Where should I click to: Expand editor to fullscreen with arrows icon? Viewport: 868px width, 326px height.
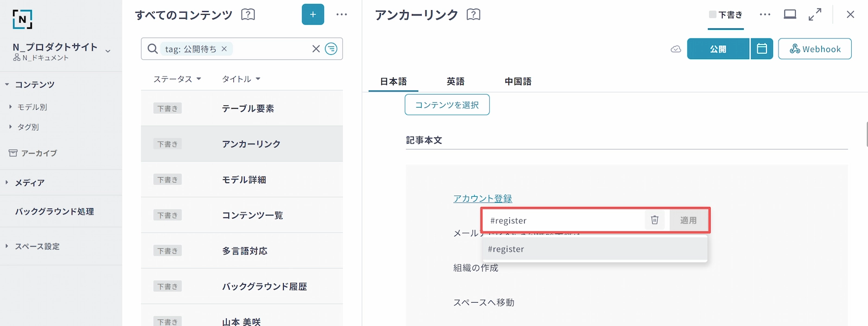coord(815,15)
